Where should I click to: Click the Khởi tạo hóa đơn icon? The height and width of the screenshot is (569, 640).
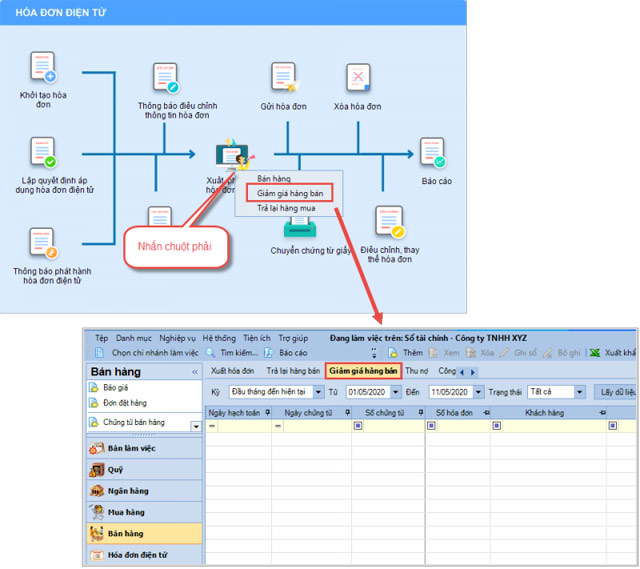coord(42,69)
